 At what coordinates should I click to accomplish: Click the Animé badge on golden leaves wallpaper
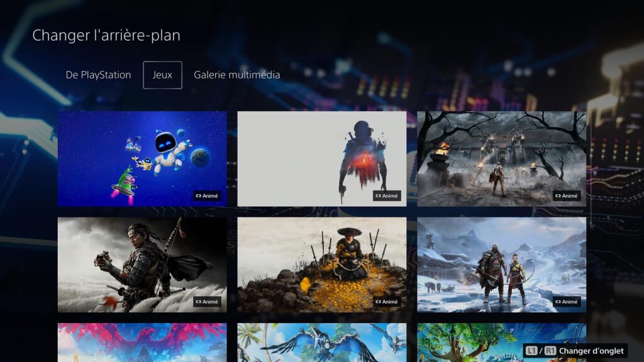pyautogui.click(x=387, y=302)
